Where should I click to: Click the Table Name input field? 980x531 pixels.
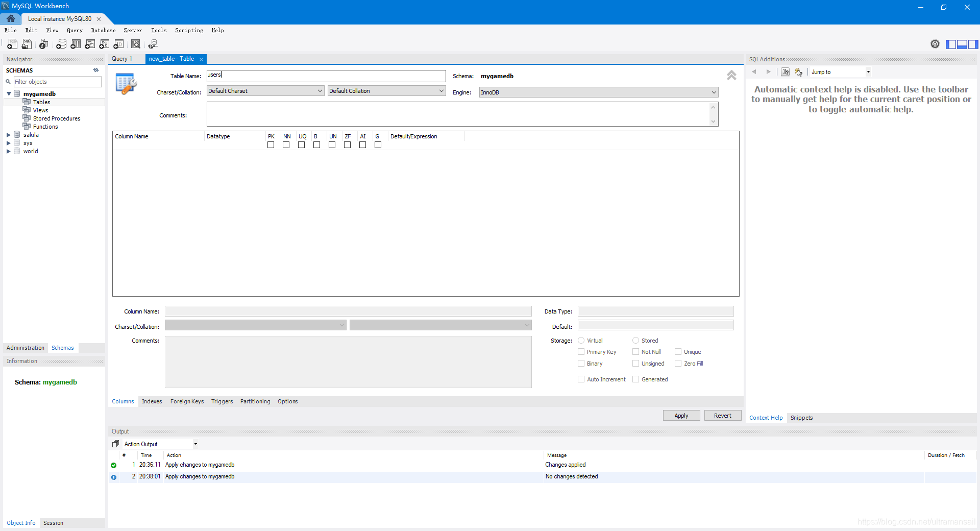coord(326,76)
